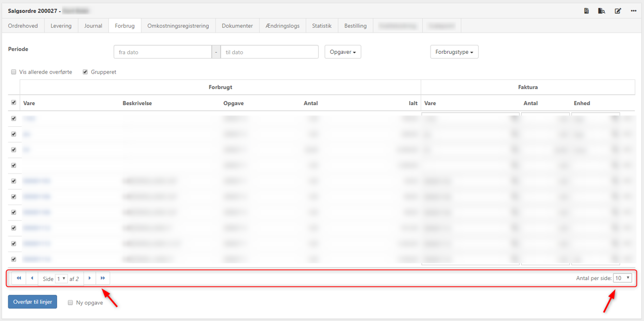Uncheck the Grupperet checkbox
644x321 pixels.
point(85,72)
